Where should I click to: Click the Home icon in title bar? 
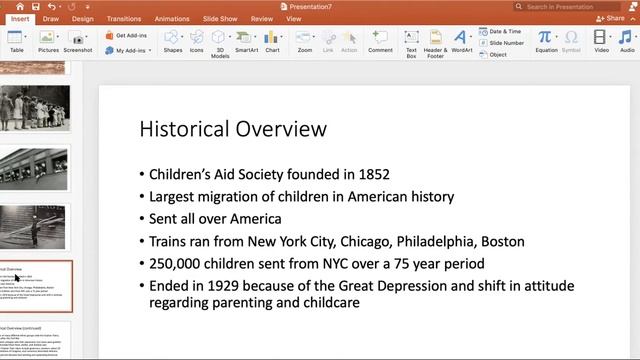click(x=20, y=7)
